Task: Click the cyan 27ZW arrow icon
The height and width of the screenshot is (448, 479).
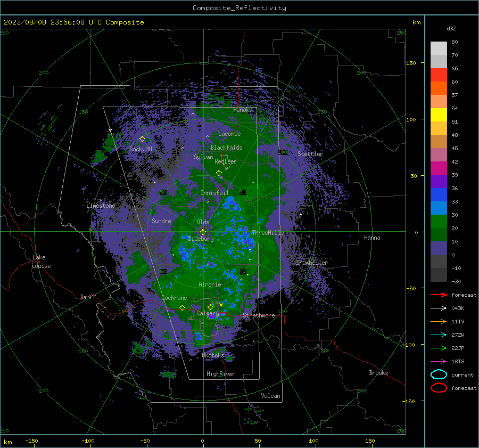Action: tap(439, 335)
